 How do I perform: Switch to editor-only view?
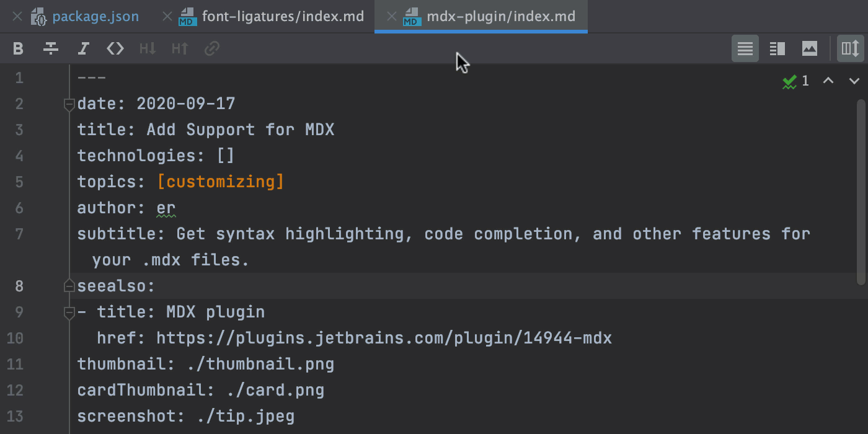[745, 48]
